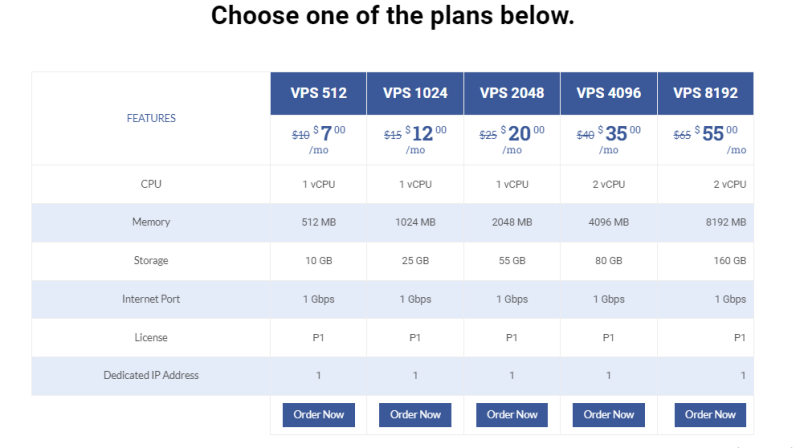Click the VPS 4096 column header

[609, 93]
